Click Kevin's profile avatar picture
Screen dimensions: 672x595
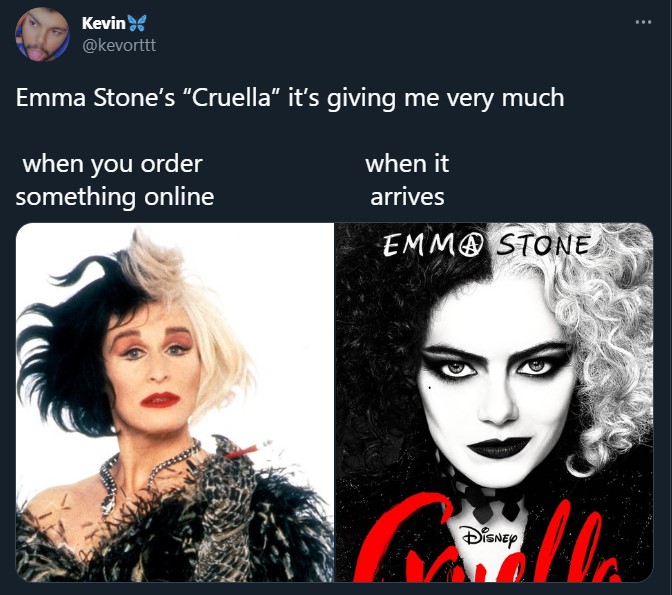point(41,37)
